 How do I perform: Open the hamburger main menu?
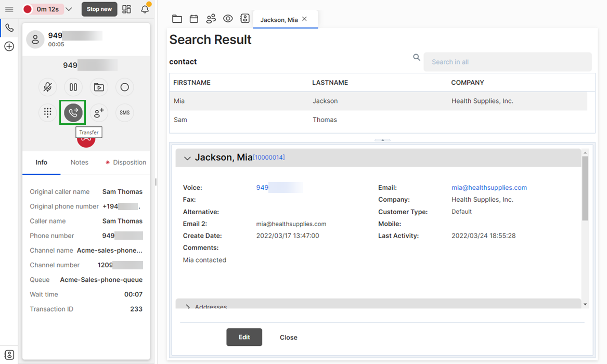pyautogui.click(x=9, y=9)
